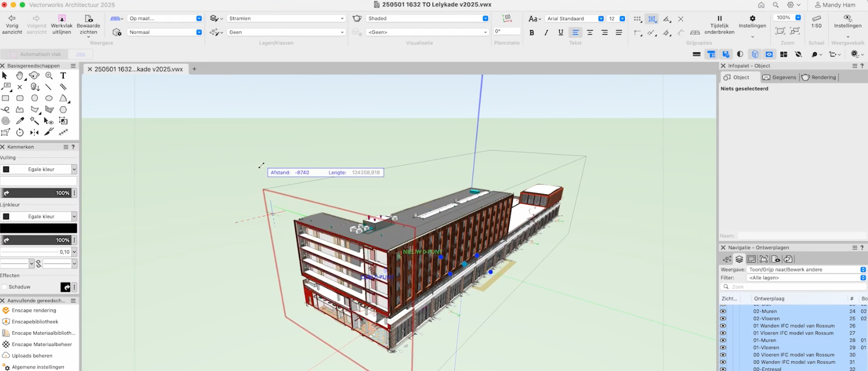Open Enscape rendering

pos(34,310)
